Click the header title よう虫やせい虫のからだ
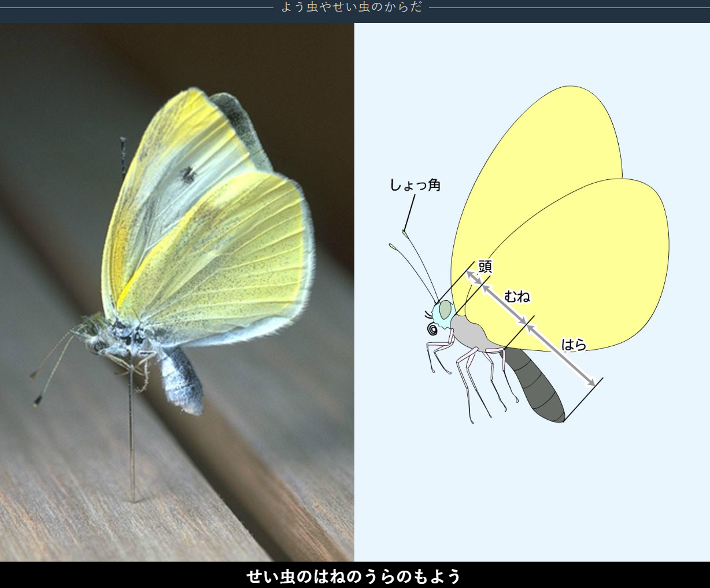This screenshot has width=710, height=588. (352, 8)
